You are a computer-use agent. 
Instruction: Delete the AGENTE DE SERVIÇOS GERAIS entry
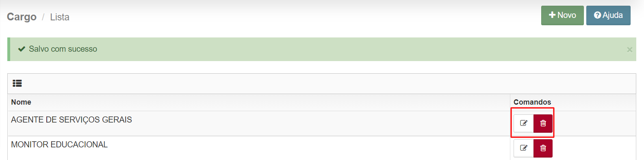(x=543, y=123)
